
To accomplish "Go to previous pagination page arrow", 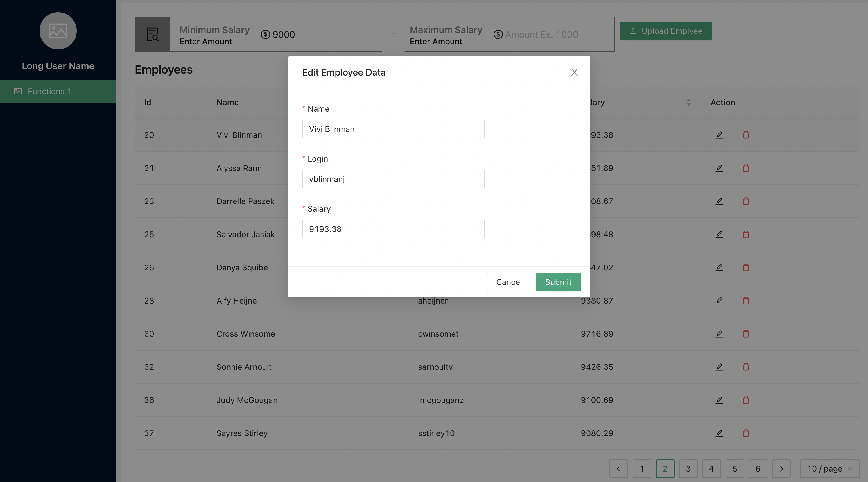I will tap(618, 469).
